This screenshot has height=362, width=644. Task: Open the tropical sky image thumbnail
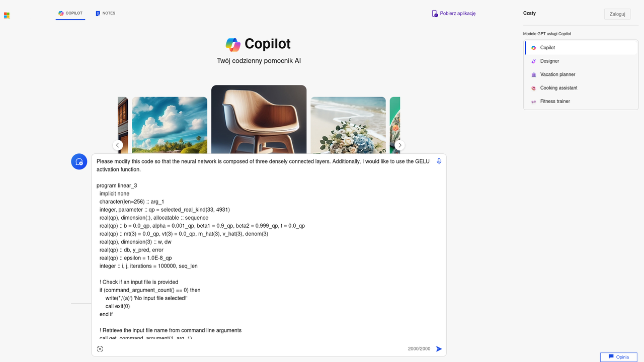click(170, 125)
